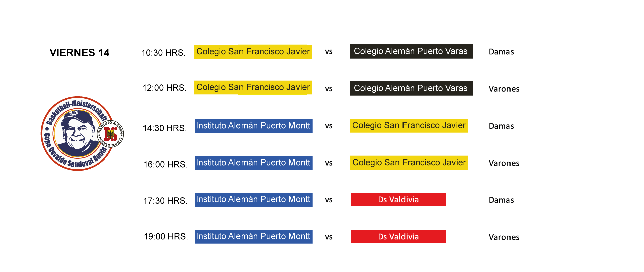Select black Colegio Alemán Puerto Varas at 12:00
The width and height of the screenshot is (644, 272).
[x=411, y=88]
